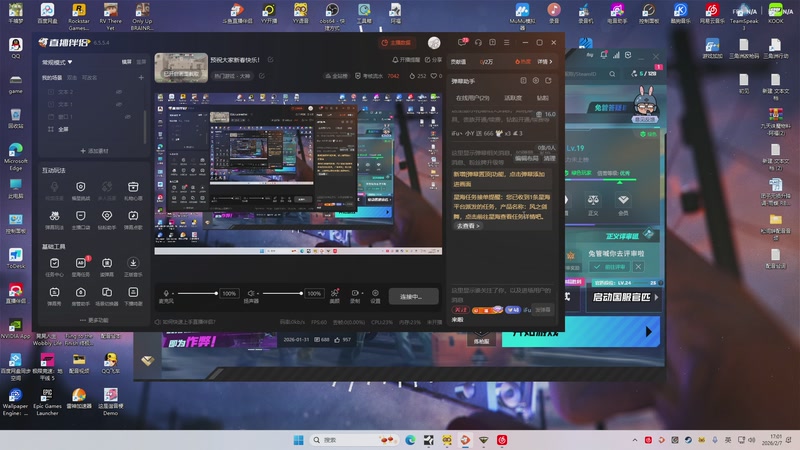Click the gear icon in 弹幕助手 panel
800x450 pixels.
[x=536, y=81]
